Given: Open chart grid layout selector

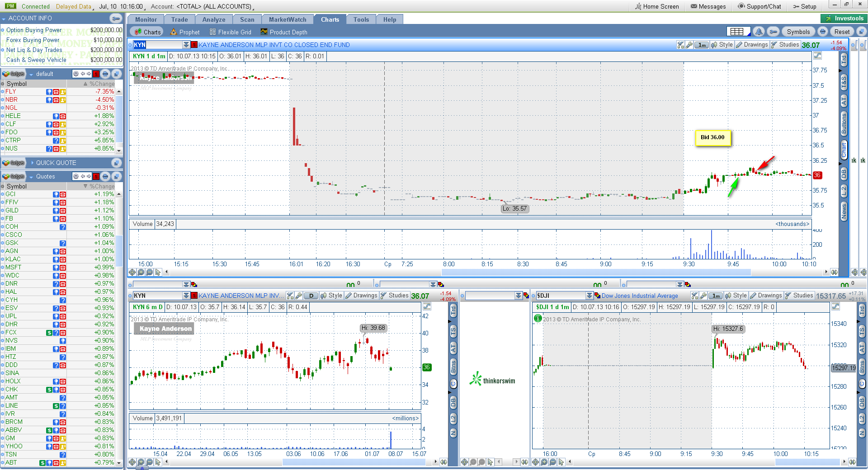Looking at the screenshot, I should [738, 32].
